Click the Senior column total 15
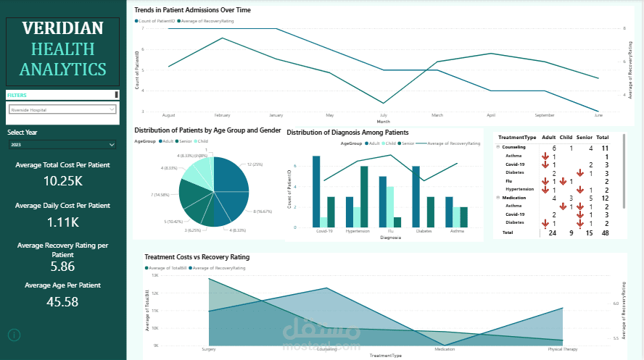Image resolution: width=644 pixels, height=360 pixels. tap(589, 233)
